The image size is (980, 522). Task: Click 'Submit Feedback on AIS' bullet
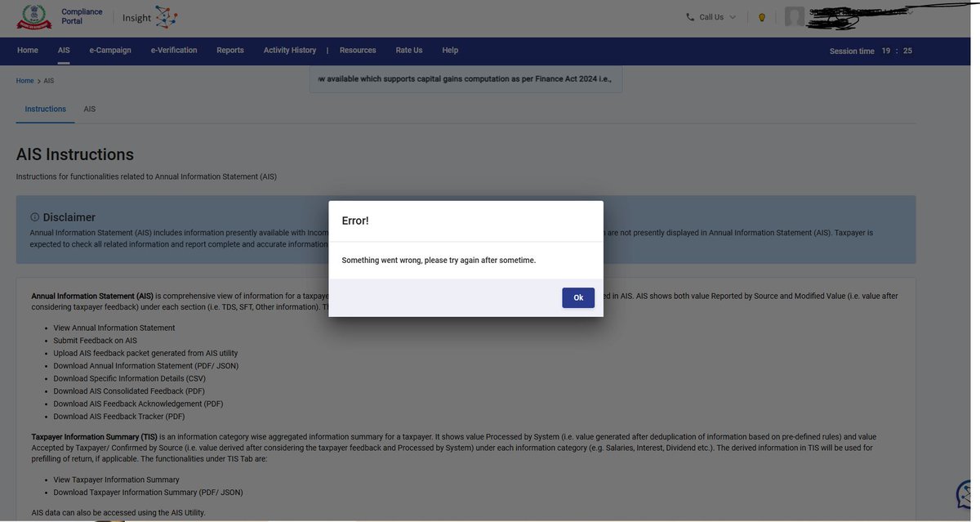pos(96,341)
